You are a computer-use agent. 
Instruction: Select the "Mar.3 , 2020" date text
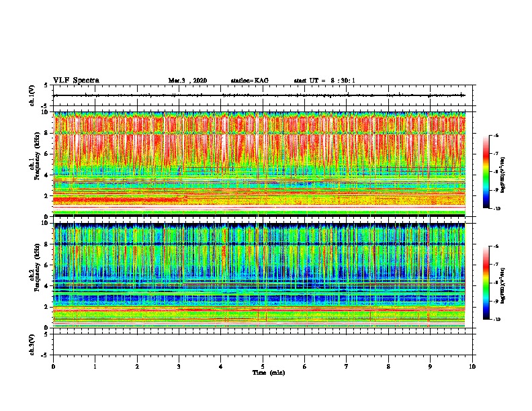click(x=187, y=81)
